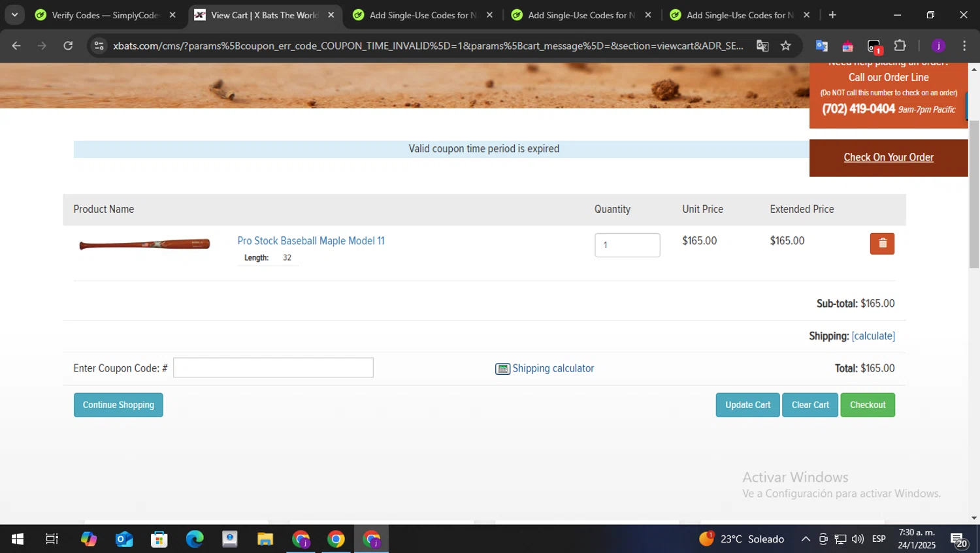Open Task View on the taskbar
The height and width of the screenshot is (553, 980).
52,539
